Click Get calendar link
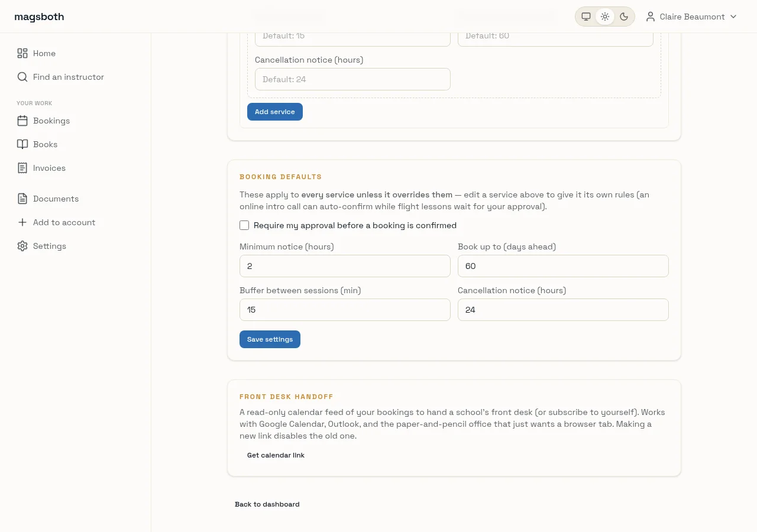This screenshot has width=757, height=532. tap(276, 455)
